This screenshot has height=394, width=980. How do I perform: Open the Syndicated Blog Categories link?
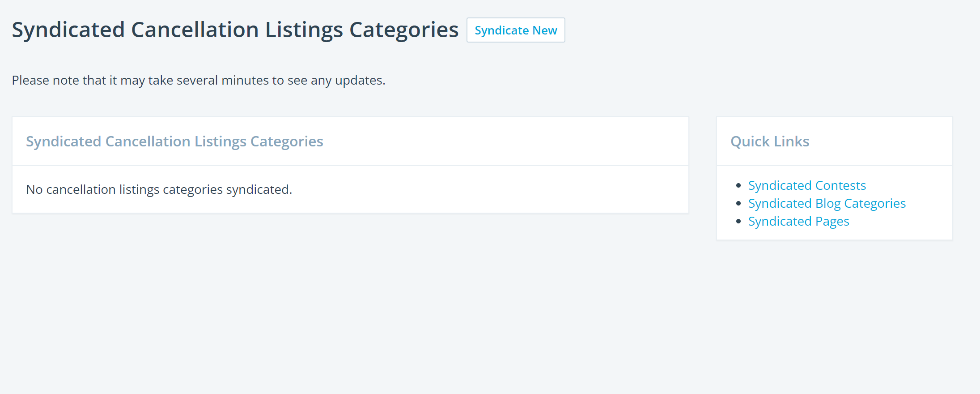coord(827,203)
